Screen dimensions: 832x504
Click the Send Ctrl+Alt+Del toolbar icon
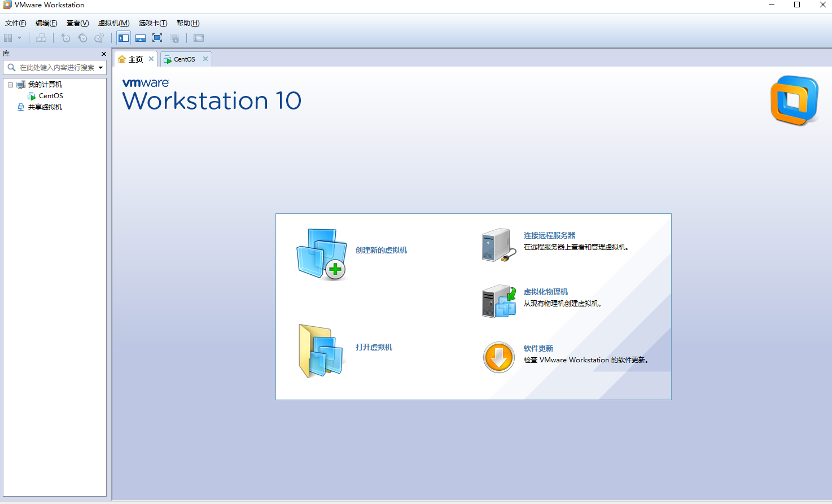tap(41, 38)
